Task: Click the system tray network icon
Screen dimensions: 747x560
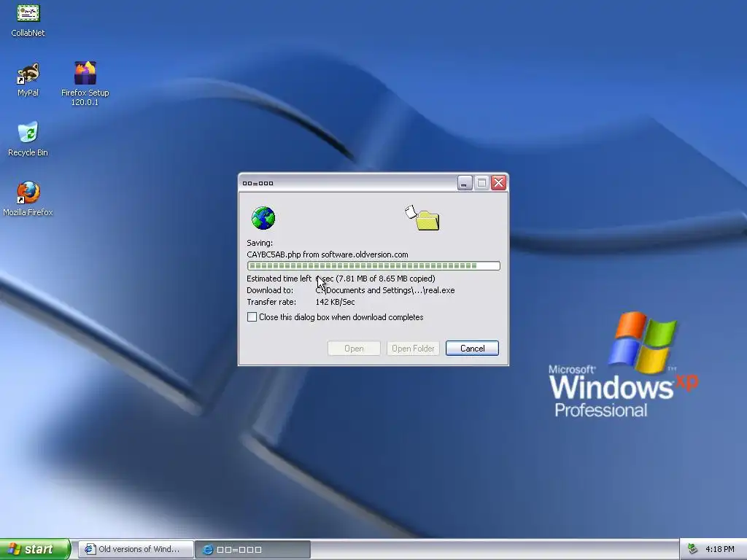Action: pos(692,549)
